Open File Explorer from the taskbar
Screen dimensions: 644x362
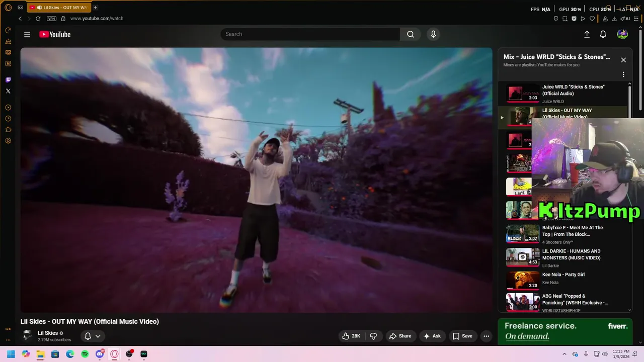coord(40,354)
